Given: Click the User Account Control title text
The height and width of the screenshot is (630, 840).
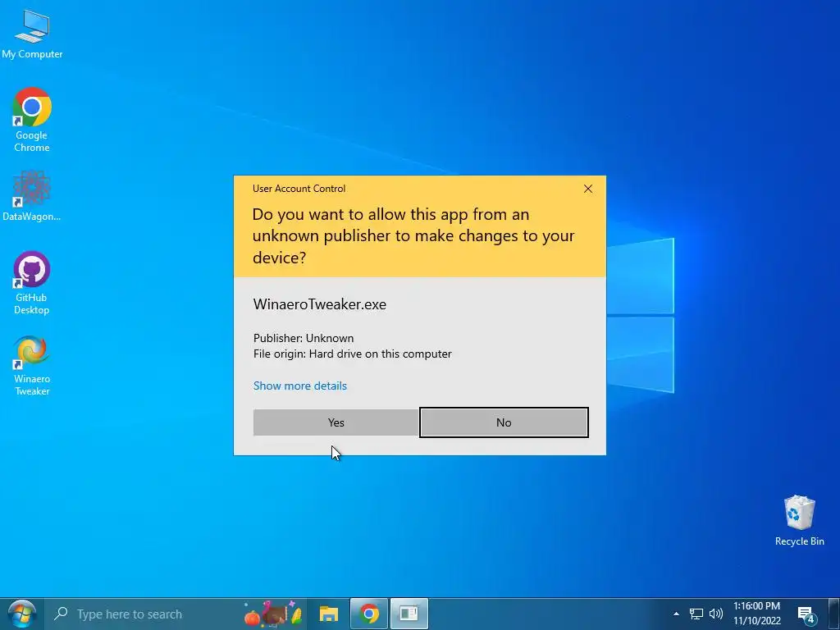Looking at the screenshot, I should tap(299, 189).
